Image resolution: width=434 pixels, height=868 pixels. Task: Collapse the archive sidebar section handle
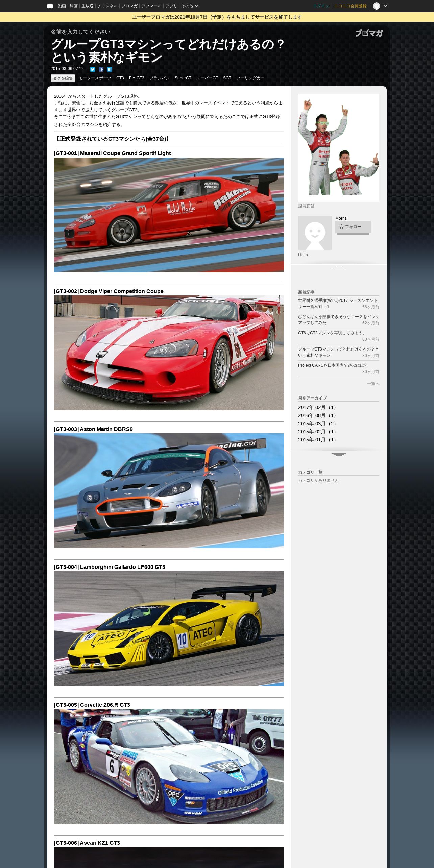pos(339,454)
